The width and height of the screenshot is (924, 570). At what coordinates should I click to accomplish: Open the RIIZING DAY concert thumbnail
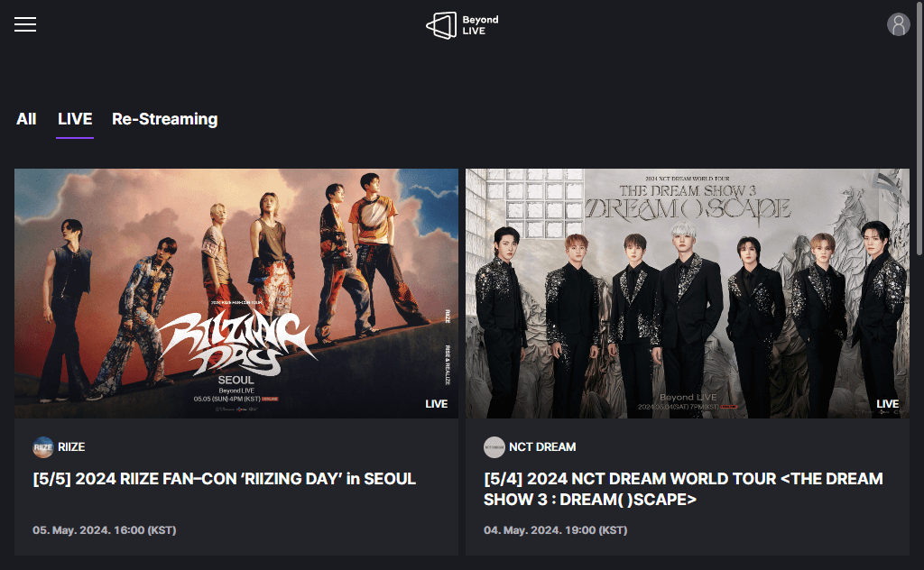click(x=236, y=294)
